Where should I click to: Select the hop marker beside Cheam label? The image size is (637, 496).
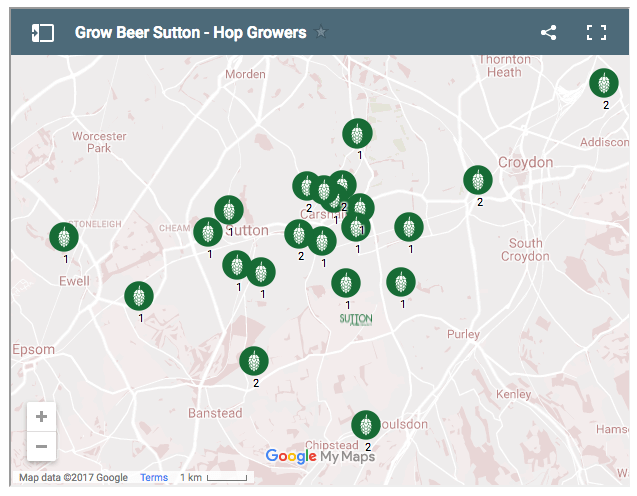click(x=208, y=232)
